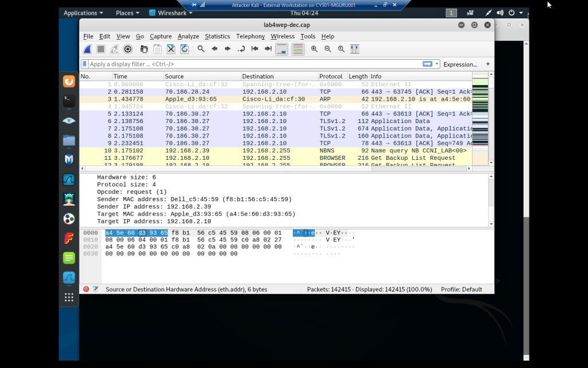Open the File menu
This screenshot has width=588, height=368.
(x=88, y=36)
